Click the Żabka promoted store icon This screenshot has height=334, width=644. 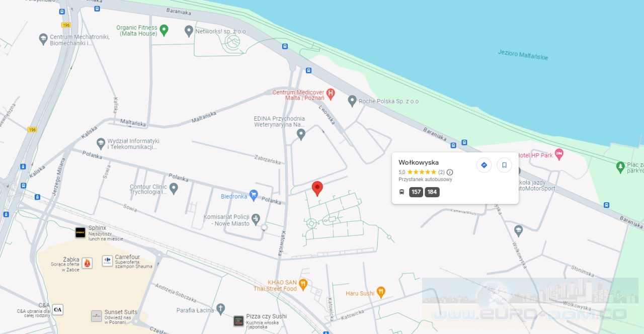[87, 263]
